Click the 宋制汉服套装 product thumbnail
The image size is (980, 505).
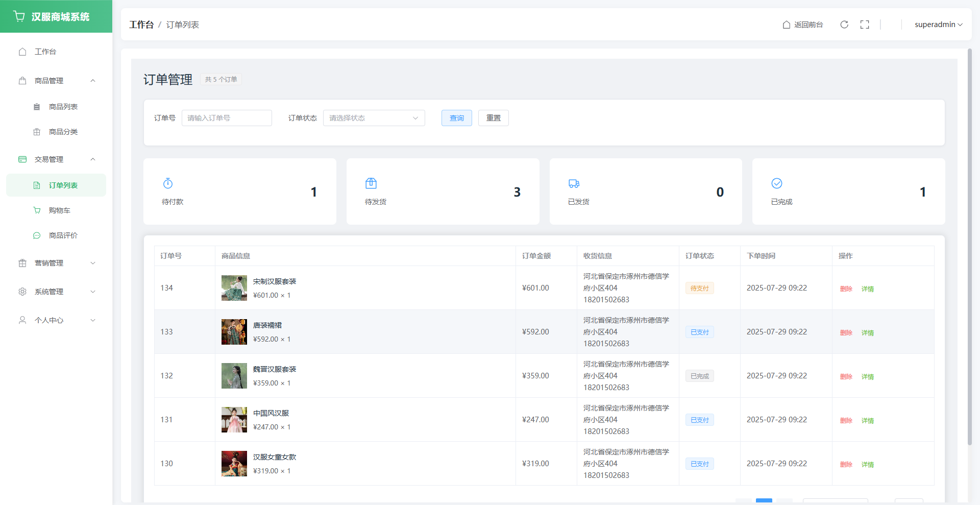click(x=234, y=288)
